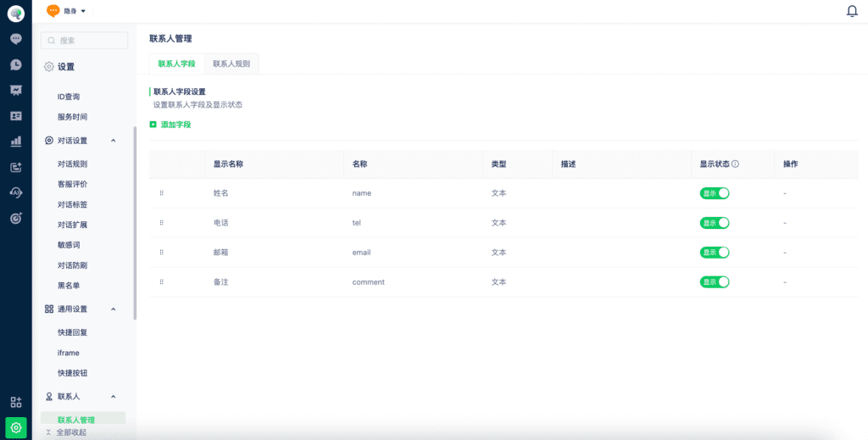This screenshot has height=440, width=868.
Task: Click the 备注 display name cell
Action: pos(221,282)
